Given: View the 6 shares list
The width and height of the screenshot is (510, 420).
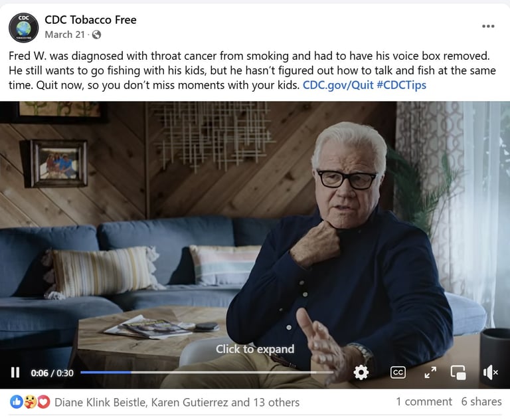Looking at the screenshot, I should 481,401.
